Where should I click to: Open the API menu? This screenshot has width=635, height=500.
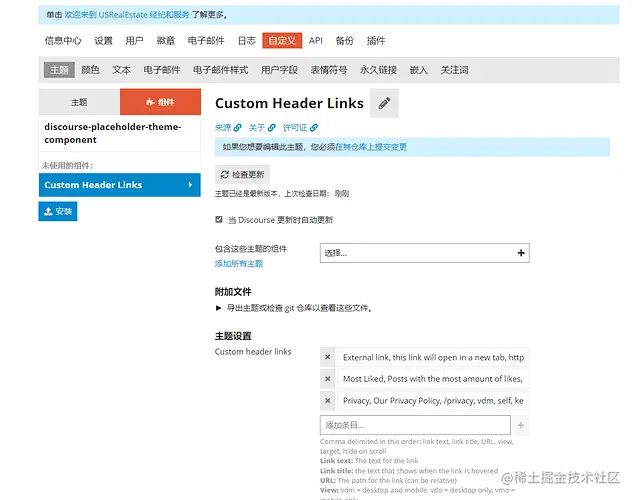click(315, 40)
